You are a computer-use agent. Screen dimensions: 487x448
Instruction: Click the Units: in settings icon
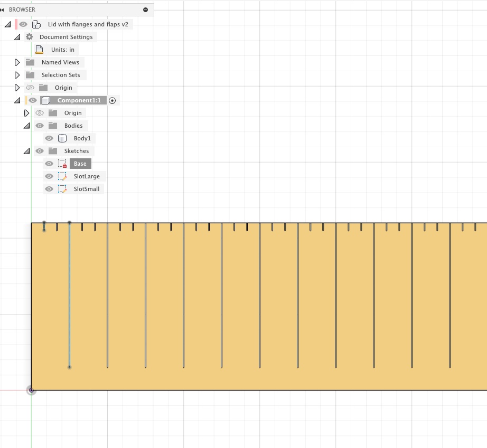coord(40,49)
